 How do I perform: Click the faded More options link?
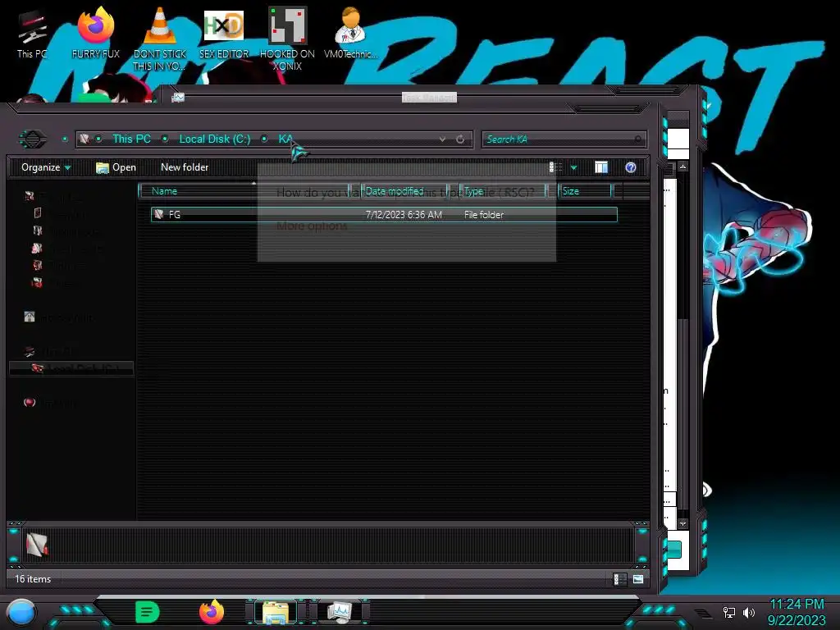[x=312, y=226]
